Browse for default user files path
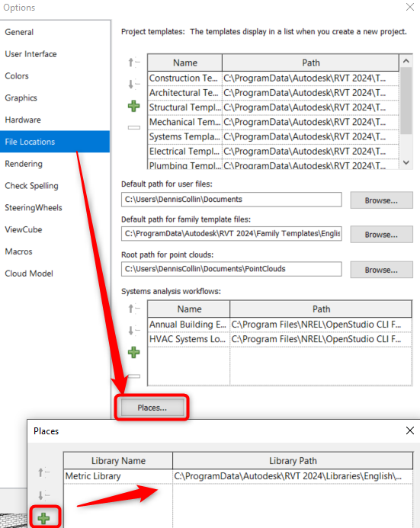This screenshot has width=420, height=528. click(x=381, y=200)
